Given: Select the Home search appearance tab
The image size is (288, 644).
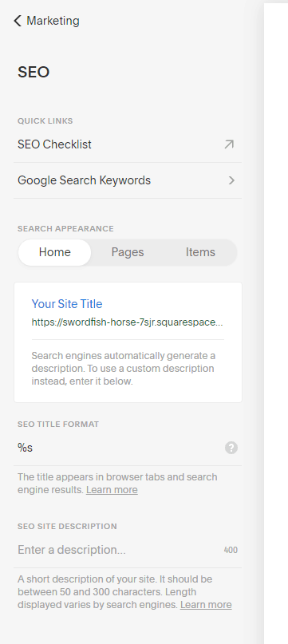Looking at the screenshot, I should pos(54,252).
